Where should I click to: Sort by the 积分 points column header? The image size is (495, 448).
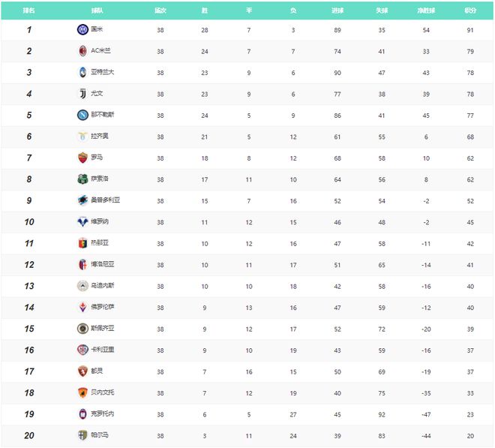click(x=470, y=11)
